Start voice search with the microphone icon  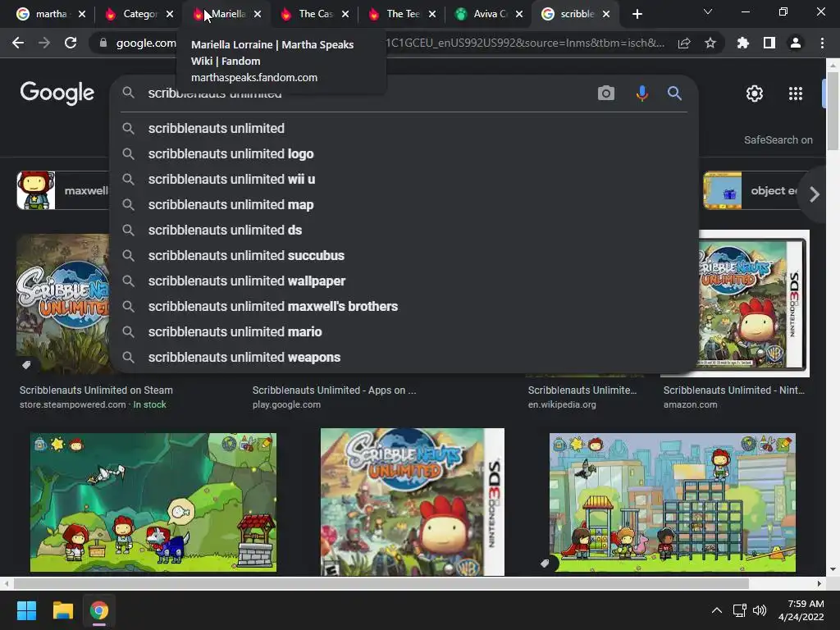(x=641, y=94)
